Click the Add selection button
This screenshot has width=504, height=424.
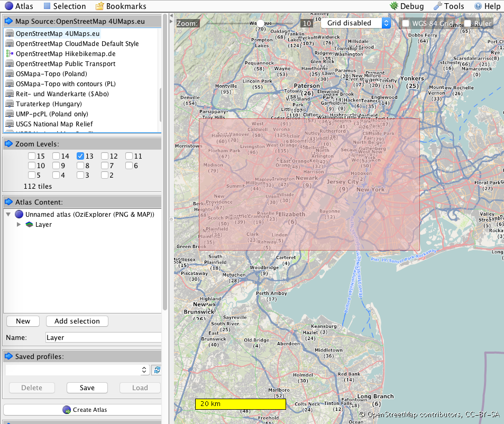pos(77,321)
